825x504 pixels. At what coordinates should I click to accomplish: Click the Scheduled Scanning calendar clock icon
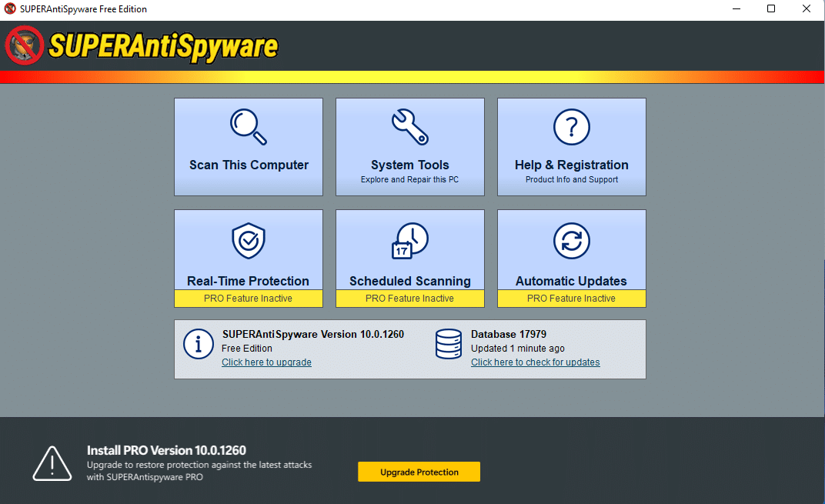tap(410, 240)
